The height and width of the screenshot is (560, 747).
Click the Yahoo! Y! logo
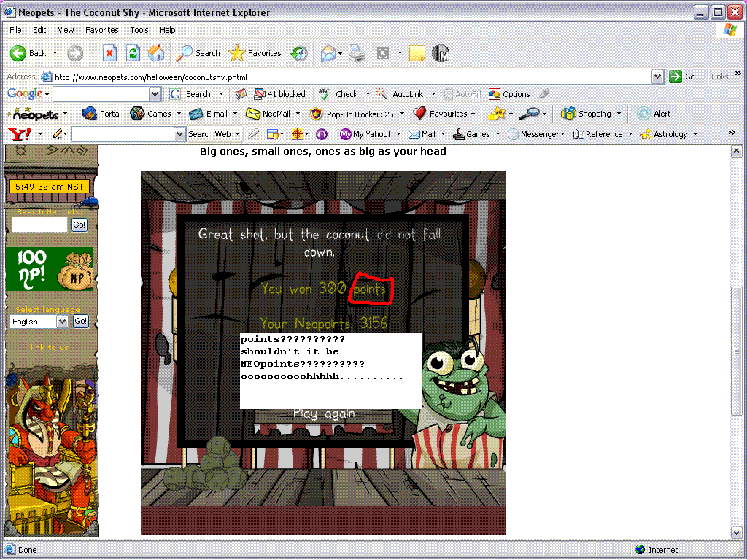[x=20, y=134]
